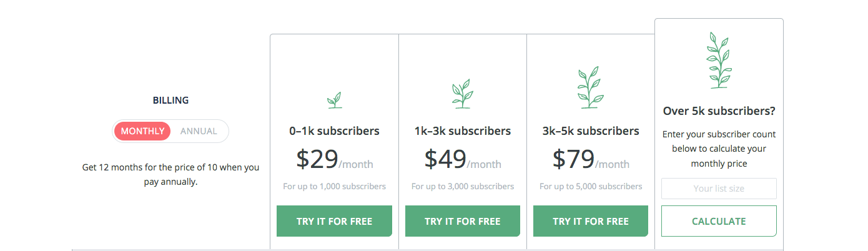Focus the Your list size field
Screen dimensions: 868x251
click(x=719, y=189)
